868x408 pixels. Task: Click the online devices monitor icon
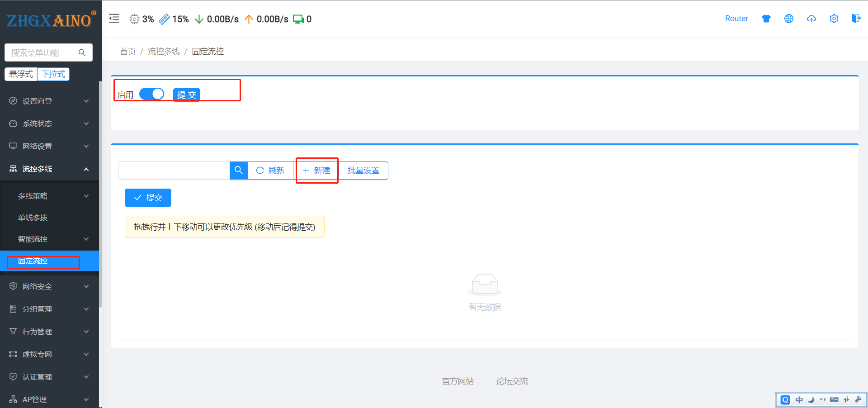[298, 19]
